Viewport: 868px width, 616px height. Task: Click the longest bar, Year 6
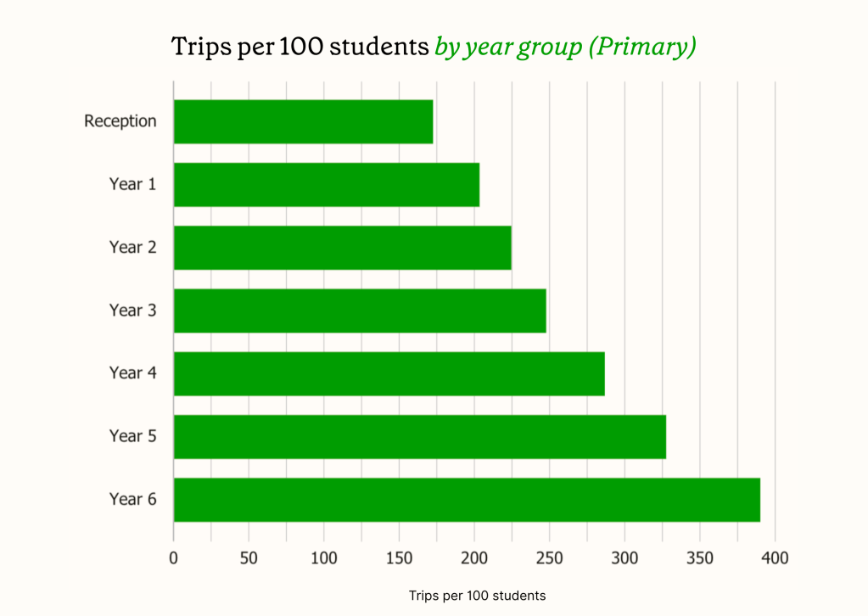click(467, 499)
